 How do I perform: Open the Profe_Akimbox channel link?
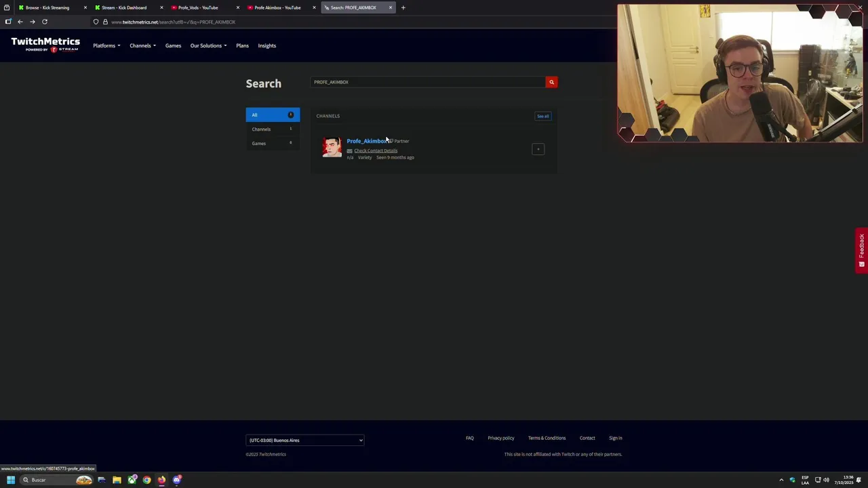[367, 141]
